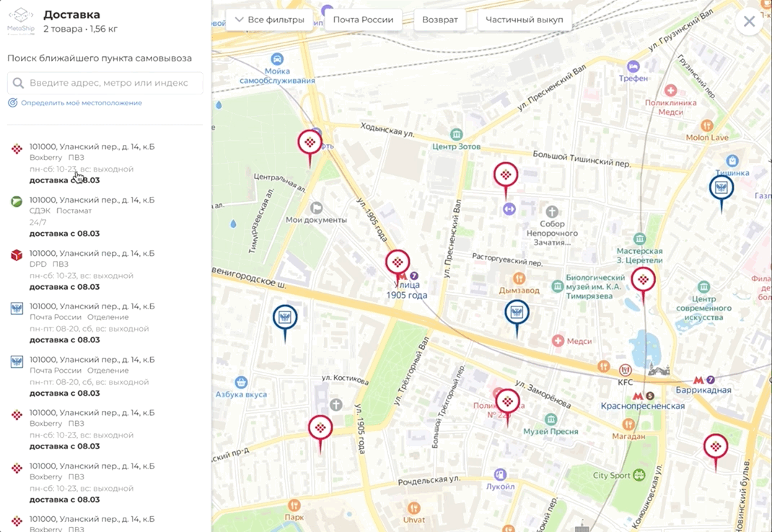Click the Boxberry pin over Поликлиника № 220
The height and width of the screenshot is (532, 772).
click(507, 402)
